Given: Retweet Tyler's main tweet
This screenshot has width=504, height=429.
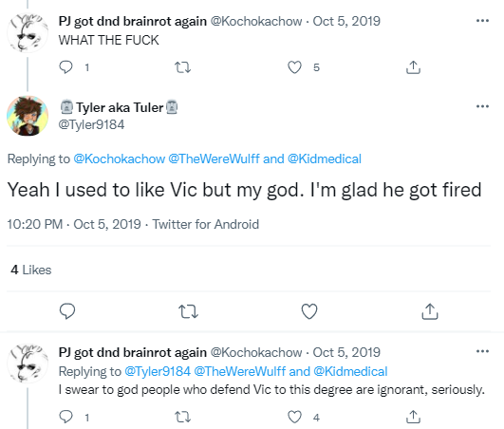Looking at the screenshot, I should coord(188,311).
